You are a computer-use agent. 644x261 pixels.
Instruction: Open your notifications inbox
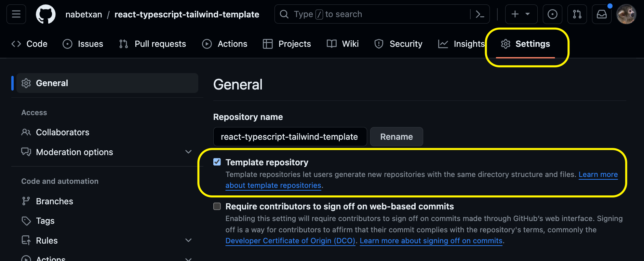[601, 14]
